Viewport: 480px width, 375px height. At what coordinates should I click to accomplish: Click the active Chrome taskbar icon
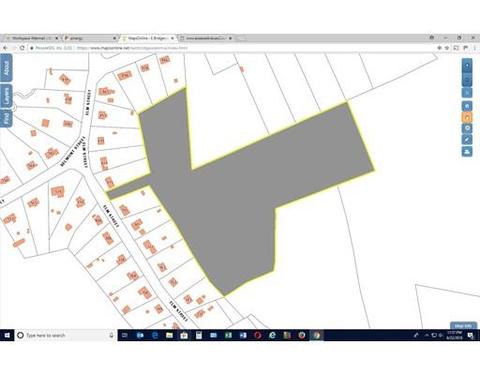pos(316,335)
